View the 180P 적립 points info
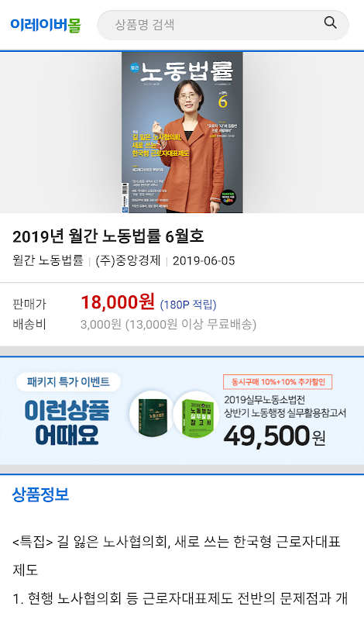364x620 pixels. point(188,305)
